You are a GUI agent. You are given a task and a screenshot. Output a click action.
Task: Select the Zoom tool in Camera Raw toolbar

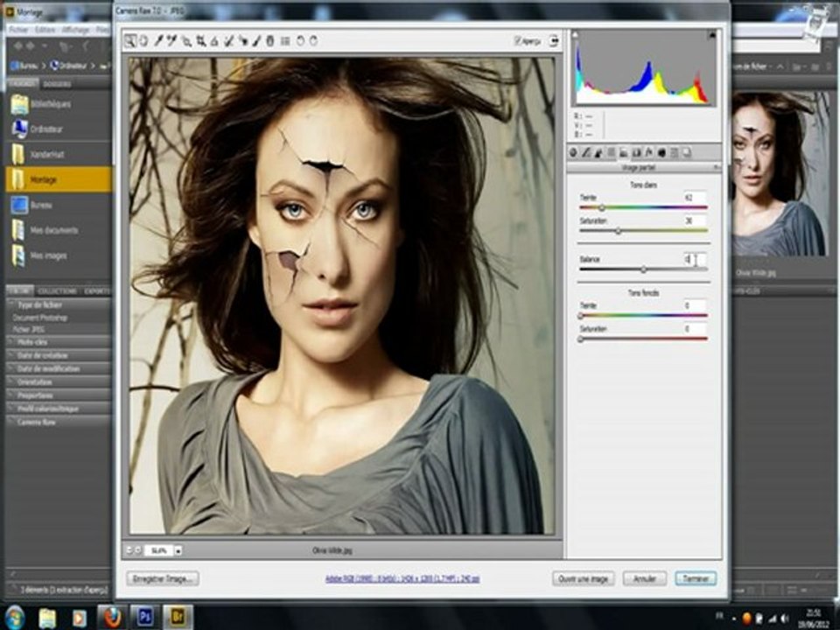pyautogui.click(x=130, y=41)
